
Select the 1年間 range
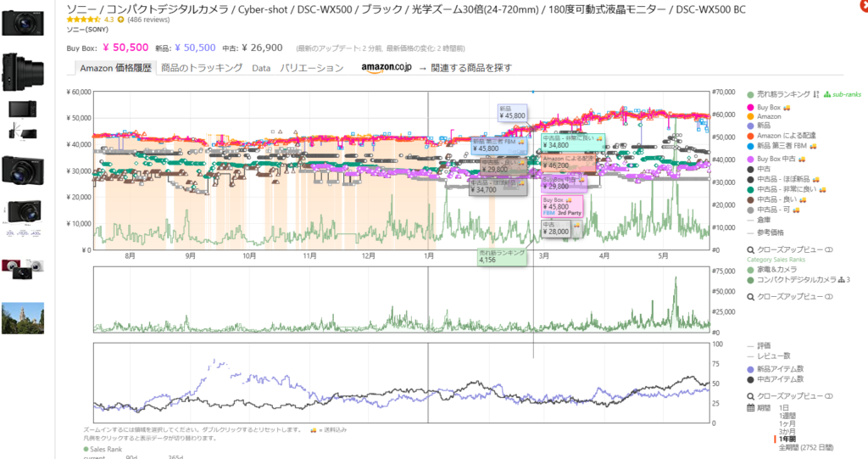coord(787,439)
